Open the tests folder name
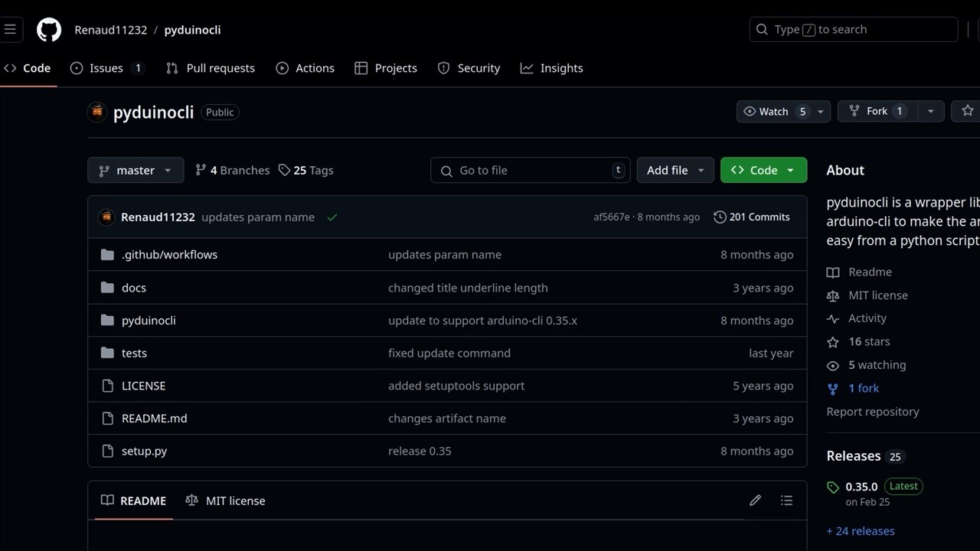 134,354
